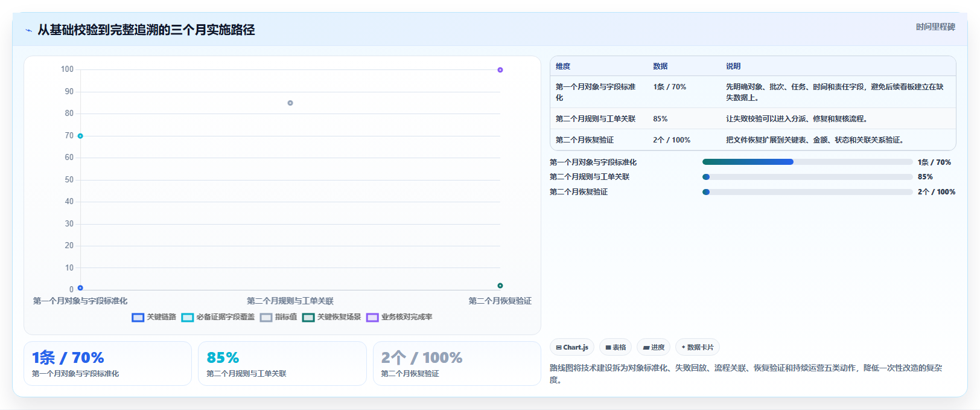Screen dimensions: 980x410
Task: Click table cell 第二个月规则与工单关联
Action: tap(596, 119)
